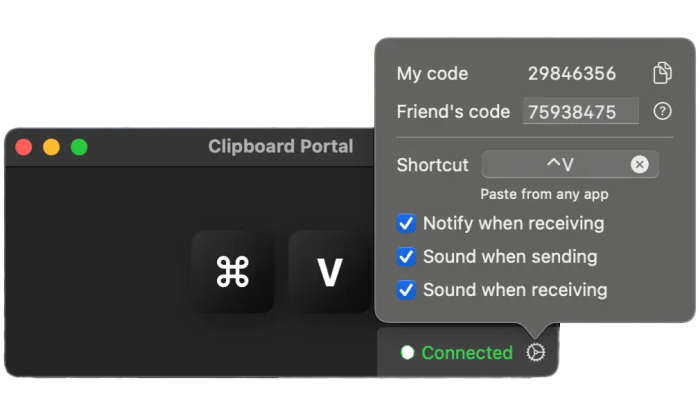The image size is (700, 416).
Task: Edit the Friend's code field
Action: click(581, 112)
